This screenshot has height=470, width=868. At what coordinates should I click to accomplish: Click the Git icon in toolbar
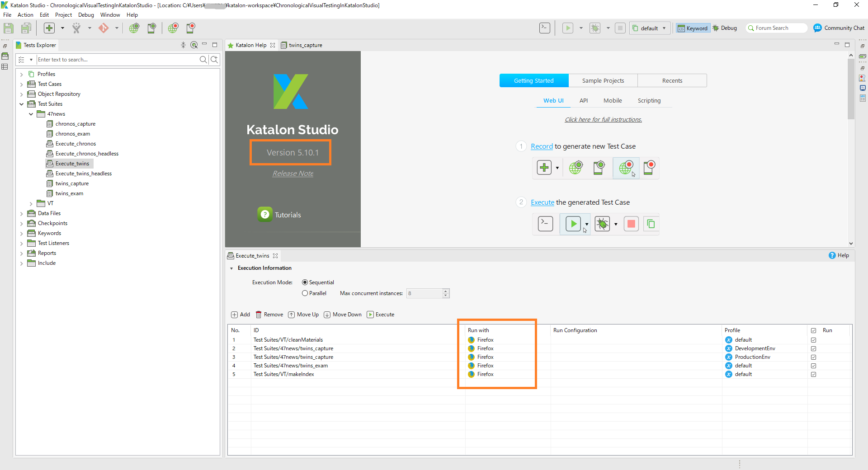click(104, 28)
